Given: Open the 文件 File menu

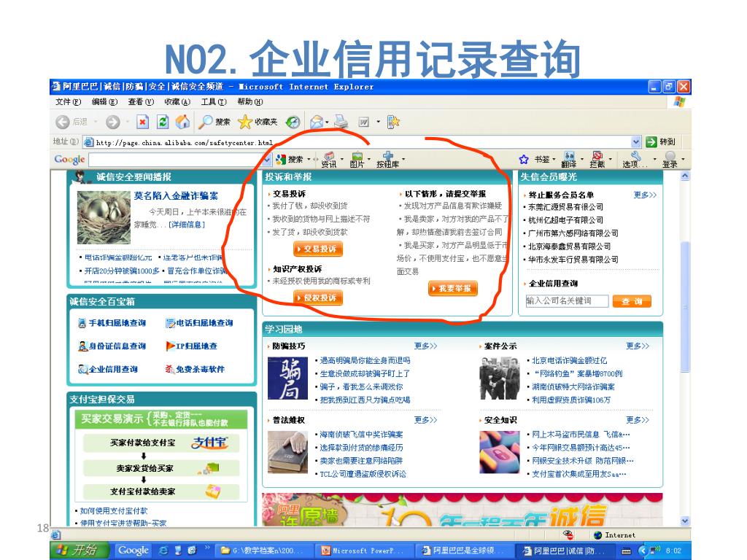Looking at the screenshot, I should point(68,101).
